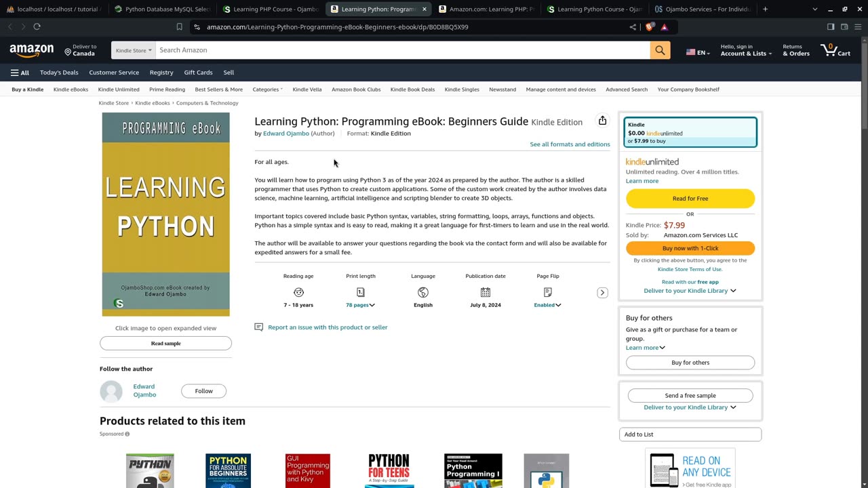Click the Learning Python book cover image

[x=165, y=214]
